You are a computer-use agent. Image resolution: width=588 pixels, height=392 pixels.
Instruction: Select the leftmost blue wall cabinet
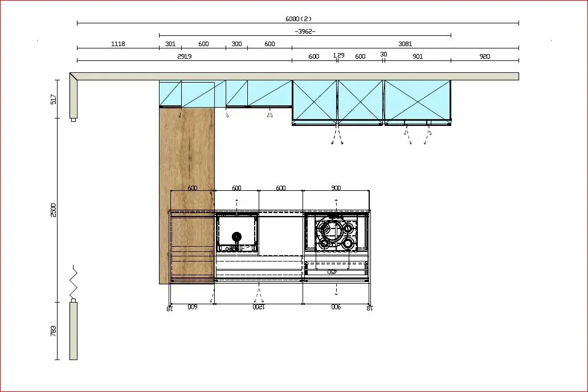(170, 93)
